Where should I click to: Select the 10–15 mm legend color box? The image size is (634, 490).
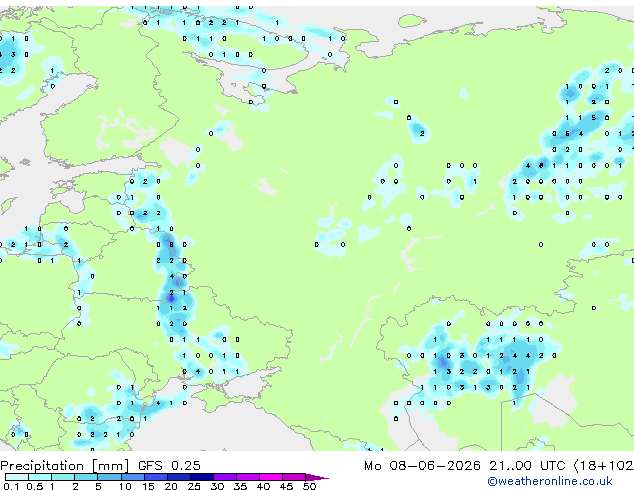point(132,477)
